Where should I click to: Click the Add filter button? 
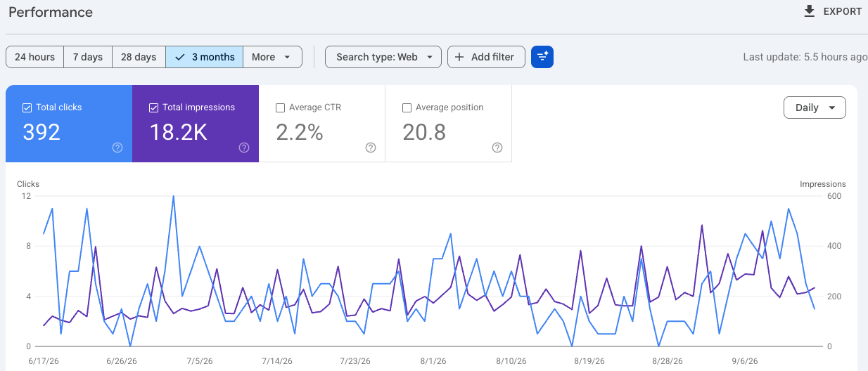tap(486, 57)
